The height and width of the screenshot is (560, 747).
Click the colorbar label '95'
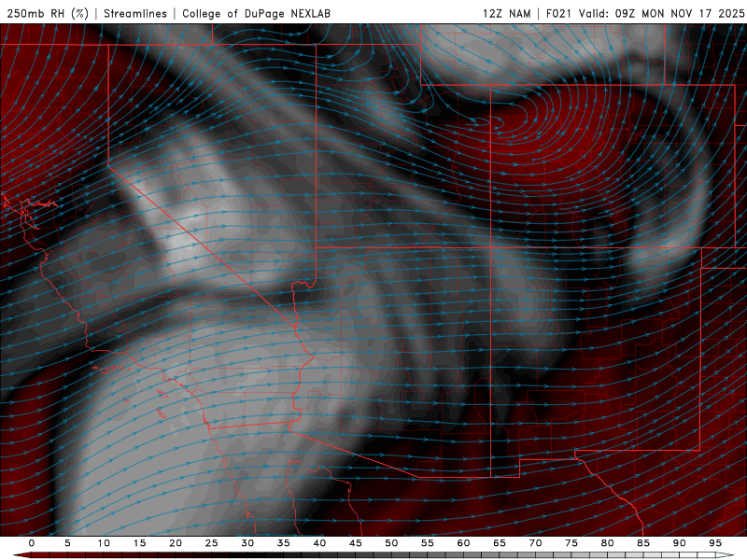pos(715,543)
